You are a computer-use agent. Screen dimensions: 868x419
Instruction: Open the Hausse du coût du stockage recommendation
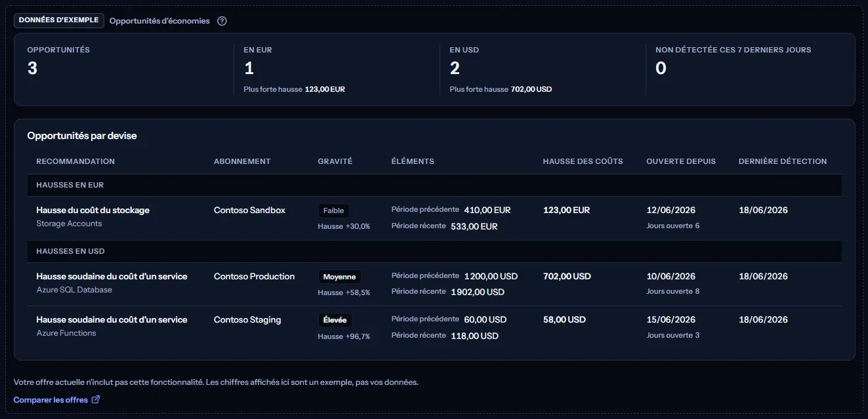point(93,210)
